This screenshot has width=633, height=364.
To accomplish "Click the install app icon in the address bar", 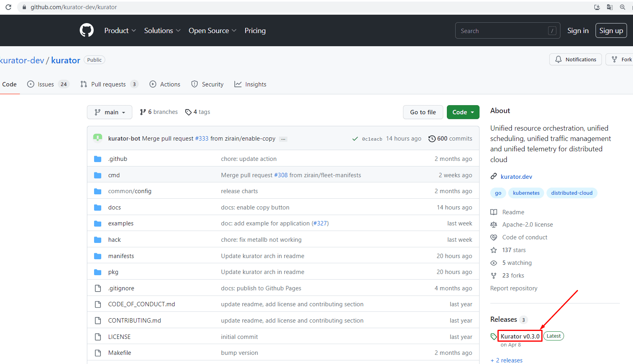I will click(597, 7).
